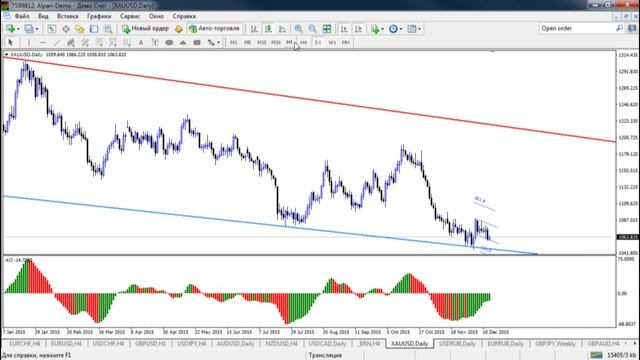Switch to the GBPJPY,Weekly chart tab

(x=555, y=344)
